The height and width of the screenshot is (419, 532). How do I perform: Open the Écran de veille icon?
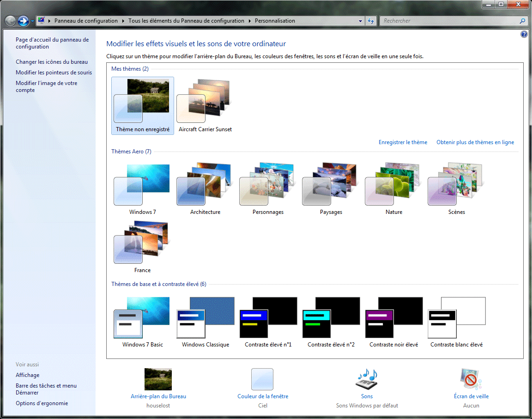pos(471,379)
